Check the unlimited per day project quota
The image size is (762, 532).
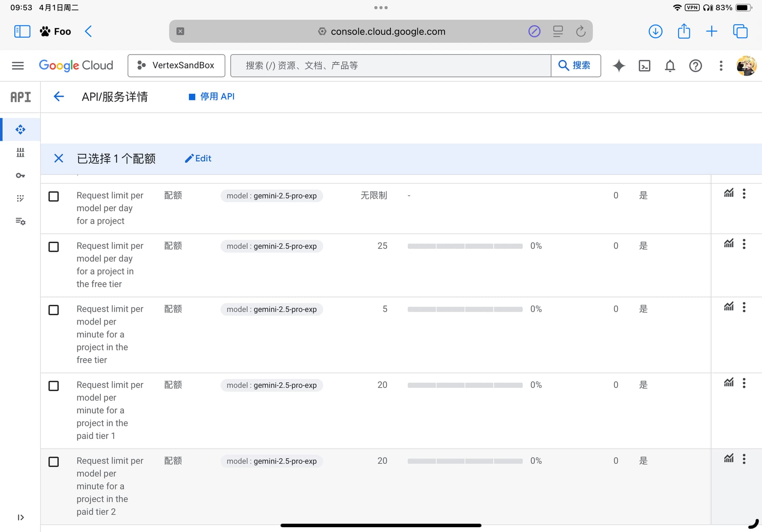(54, 196)
